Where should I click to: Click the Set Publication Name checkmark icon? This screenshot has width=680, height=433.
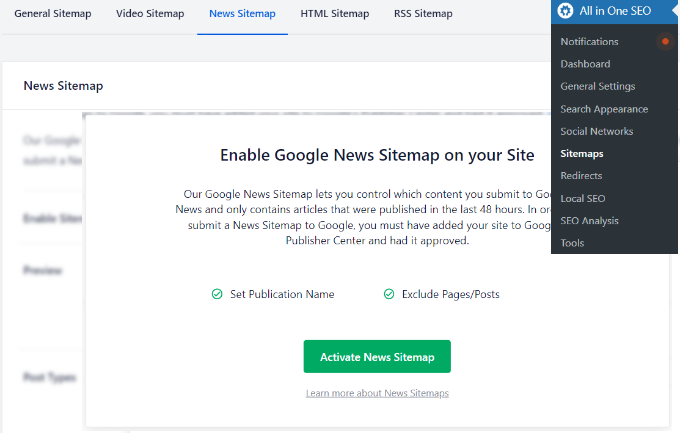tap(217, 294)
